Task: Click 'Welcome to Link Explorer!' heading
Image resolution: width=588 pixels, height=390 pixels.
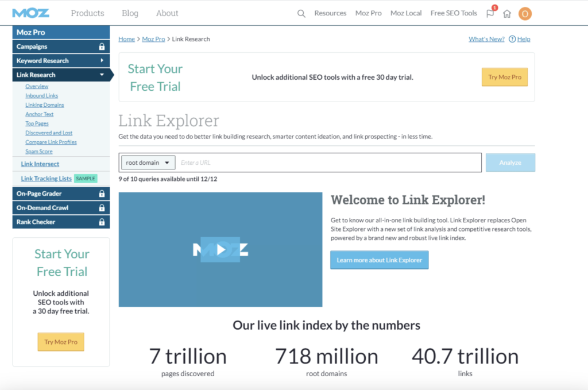Action: [408, 200]
